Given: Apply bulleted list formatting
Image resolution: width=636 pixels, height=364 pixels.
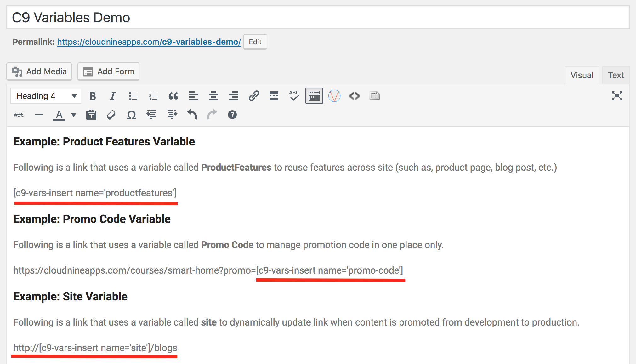Looking at the screenshot, I should [x=133, y=96].
